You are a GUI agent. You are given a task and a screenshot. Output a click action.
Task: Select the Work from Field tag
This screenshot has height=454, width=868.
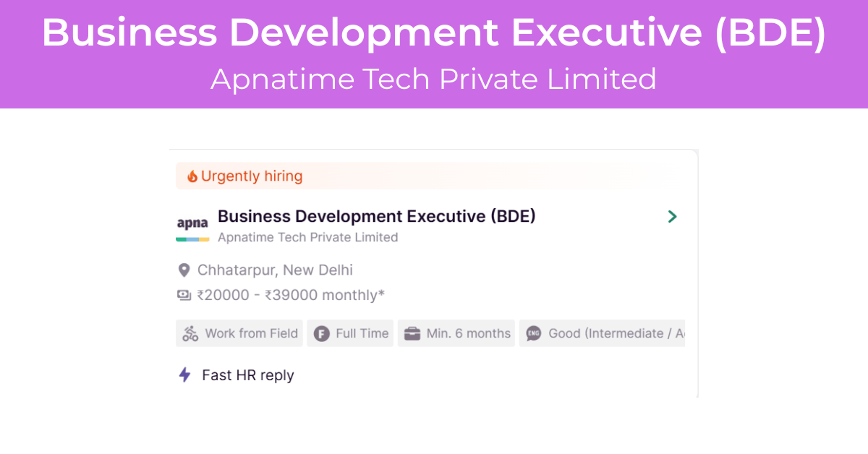click(x=239, y=333)
